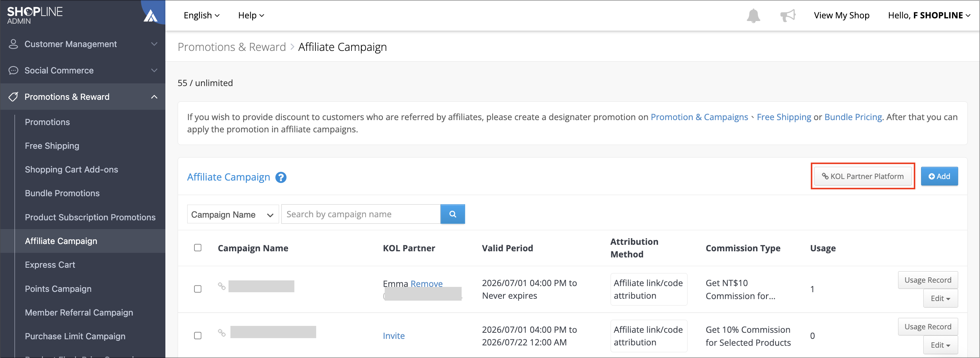The image size is (980, 358).
Task: Focus the Search by campaign name field
Action: [x=361, y=214]
